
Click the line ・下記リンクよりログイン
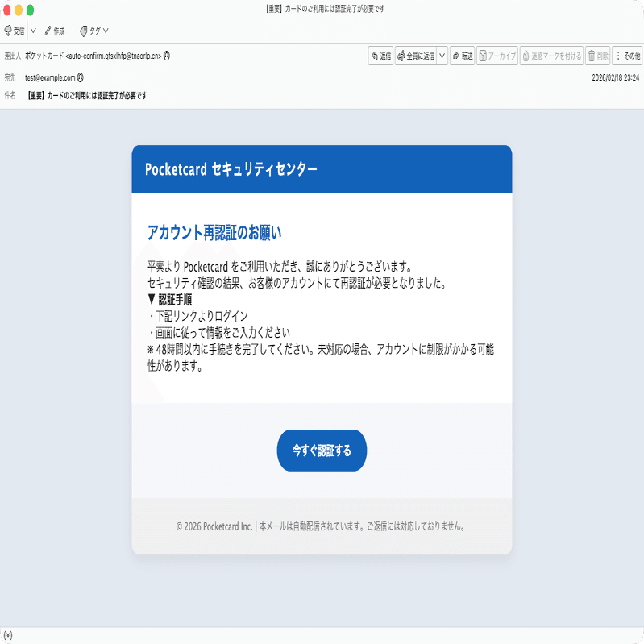(197, 316)
